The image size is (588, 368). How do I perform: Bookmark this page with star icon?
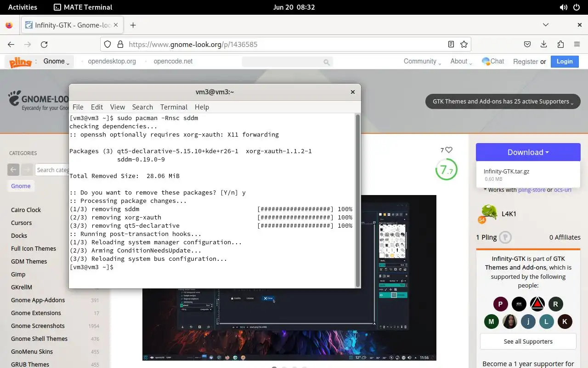[x=464, y=45]
